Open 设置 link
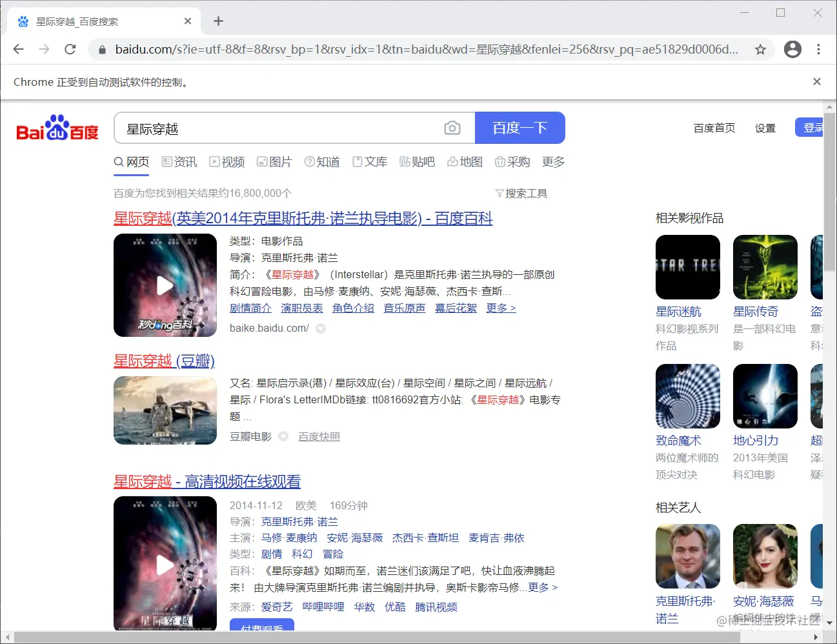The height and width of the screenshot is (644, 837). pyautogui.click(x=765, y=128)
